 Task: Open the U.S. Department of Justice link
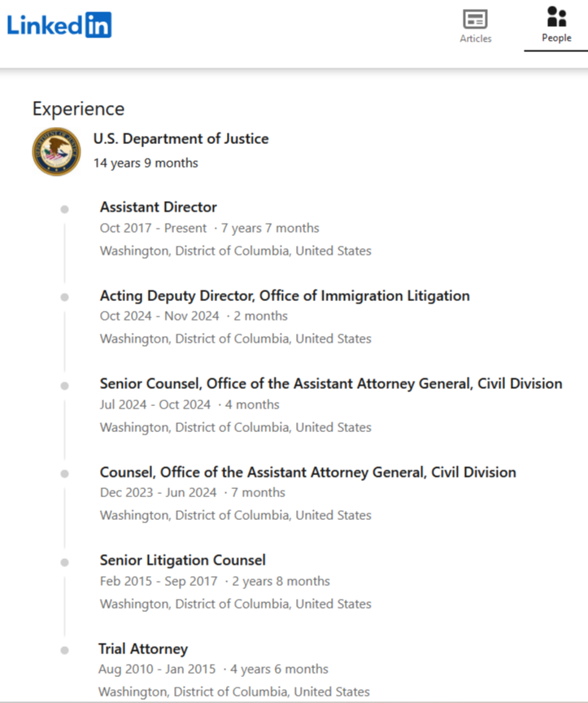click(x=181, y=139)
